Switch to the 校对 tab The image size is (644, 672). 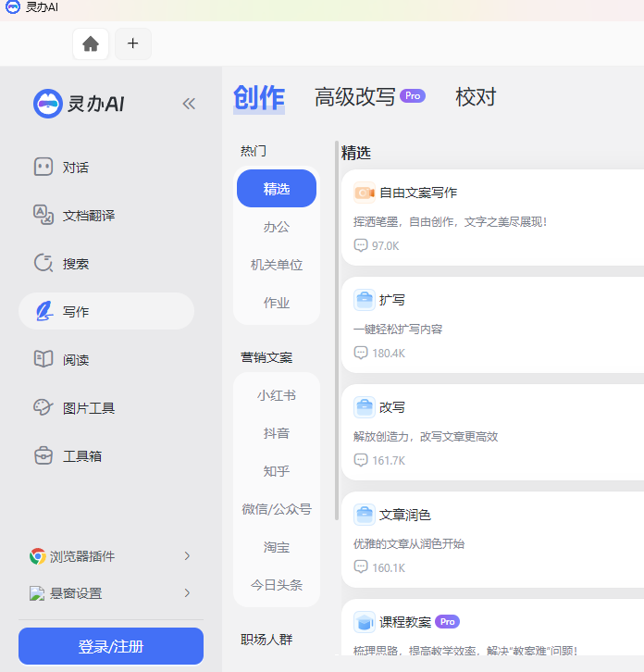click(476, 97)
